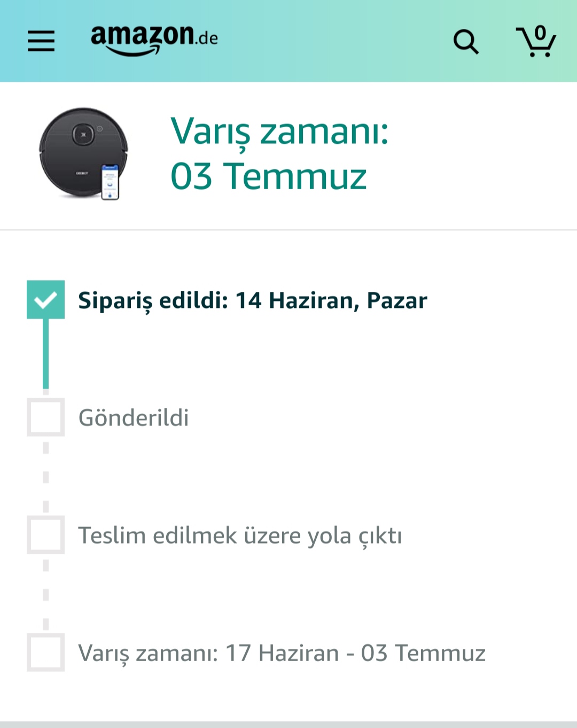This screenshot has height=728, width=577.
Task: Click the green "03 Temmuz" heading date
Action: click(269, 176)
